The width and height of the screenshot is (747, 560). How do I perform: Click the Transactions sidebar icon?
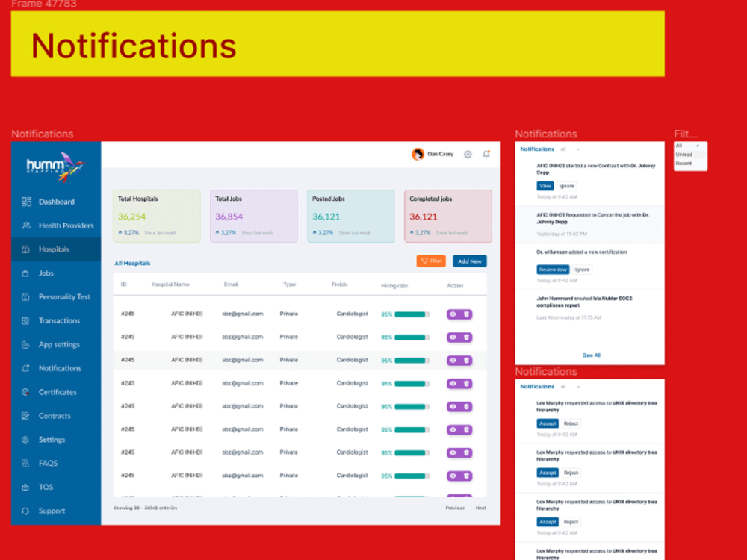pyautogui.click(x=25, y=321)
